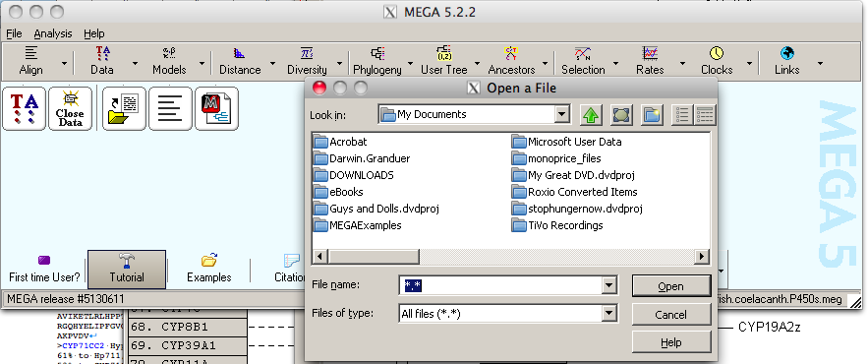Click the Help button in dialog
The height and width of the screenshot is (364, 868).
[x=671, y=342]
